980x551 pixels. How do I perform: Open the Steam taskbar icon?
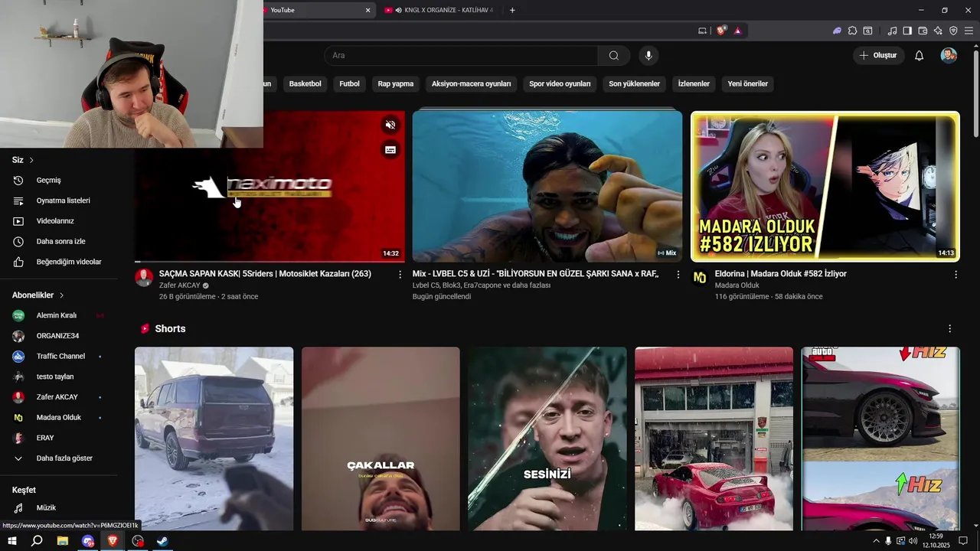coord(163,540)
